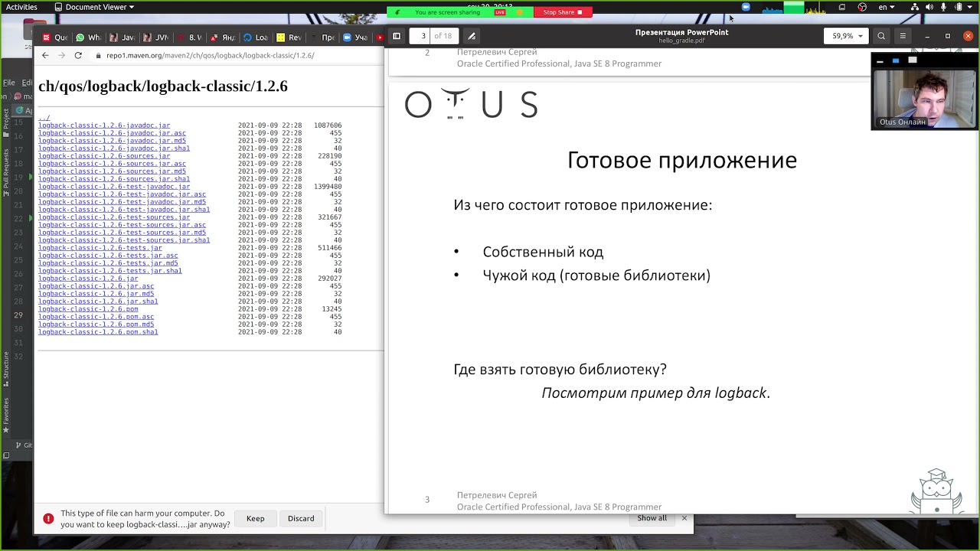Click the padlock icon in address bar
980x551 pixels.
point(97,55)
